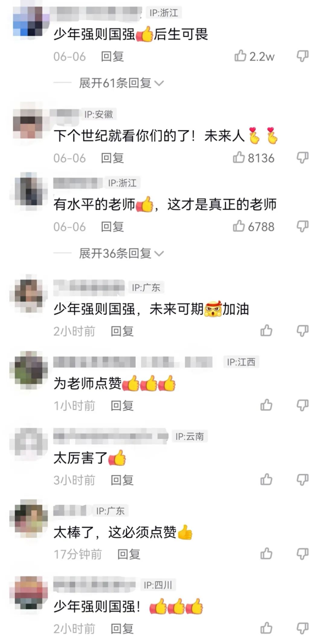Screen dimensions: 326x644
Task: Expand 展开61条回复 replies
Action: 115,83
